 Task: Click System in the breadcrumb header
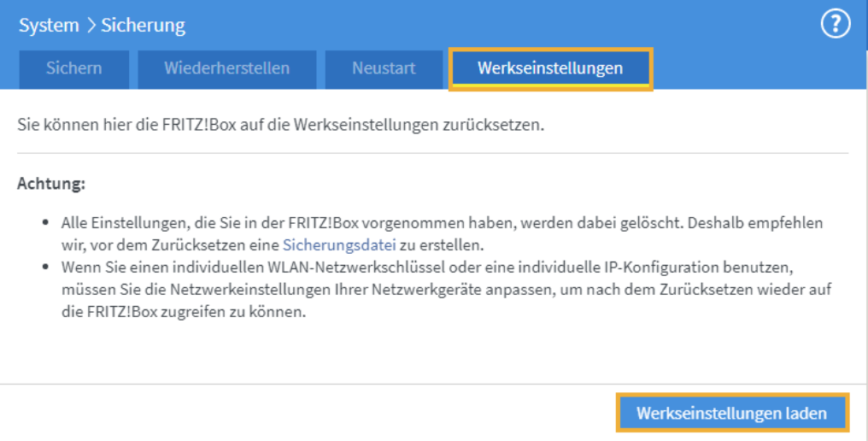pyautogui.click(x=49, y=26)
